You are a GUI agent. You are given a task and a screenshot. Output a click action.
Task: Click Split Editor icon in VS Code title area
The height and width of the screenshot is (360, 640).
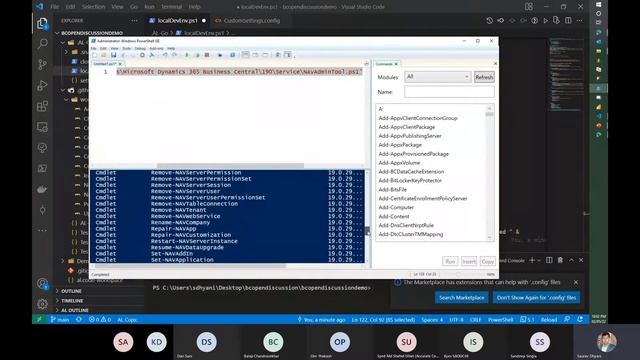tap(568, 20)
